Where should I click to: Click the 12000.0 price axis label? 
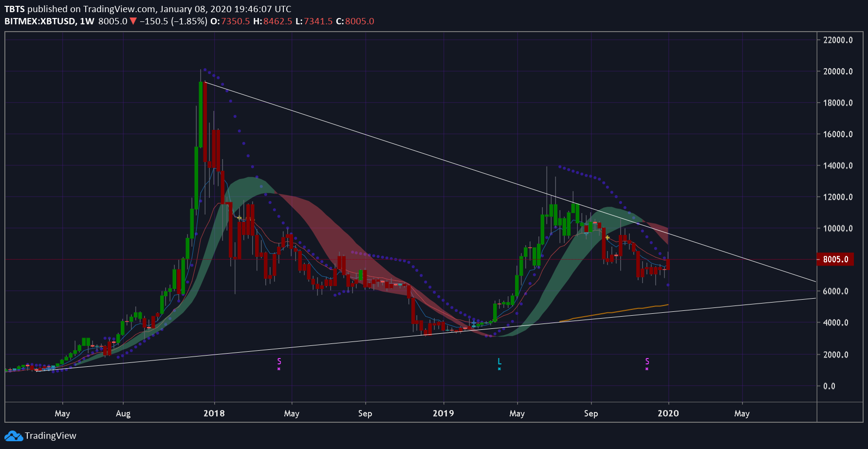(838, 197)
